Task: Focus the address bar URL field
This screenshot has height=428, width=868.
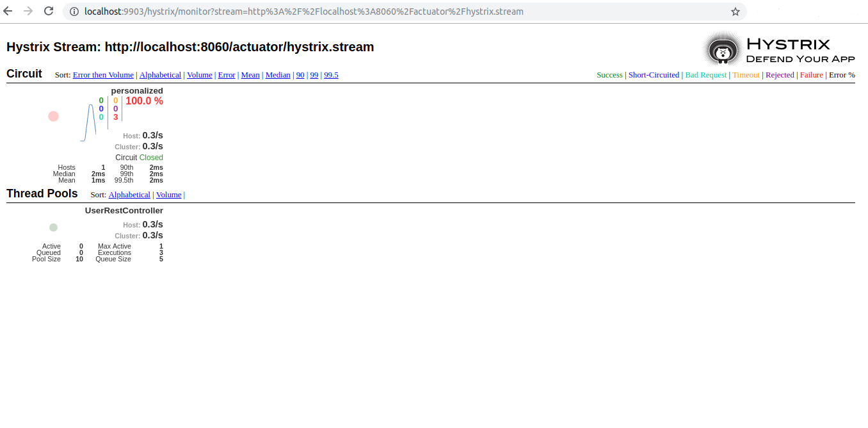Action: 403,12
